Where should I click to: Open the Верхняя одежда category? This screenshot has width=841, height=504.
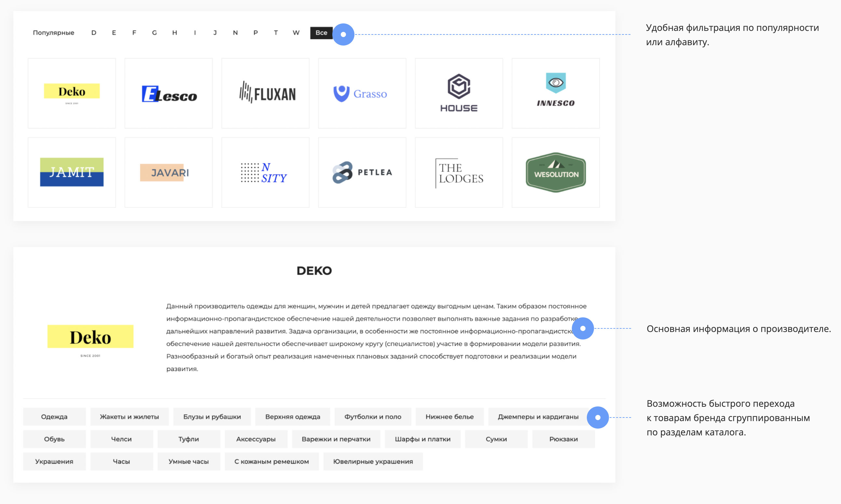(x=292, y=417)
